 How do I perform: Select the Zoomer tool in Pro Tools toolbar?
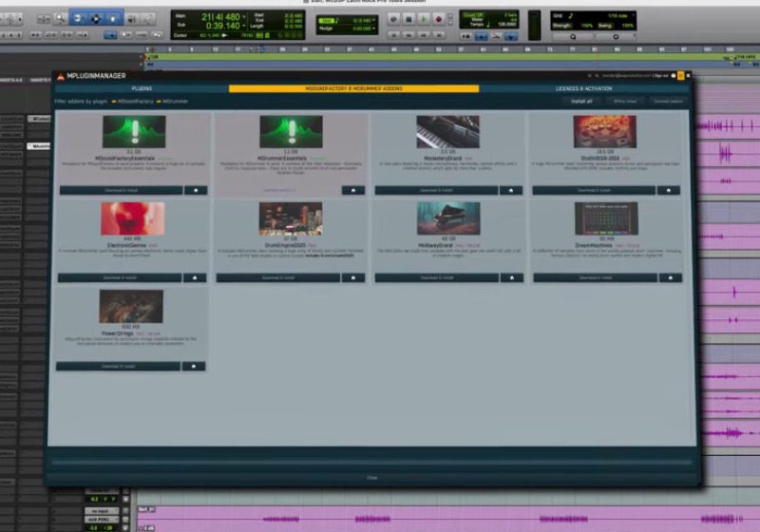tap(60, 19)
